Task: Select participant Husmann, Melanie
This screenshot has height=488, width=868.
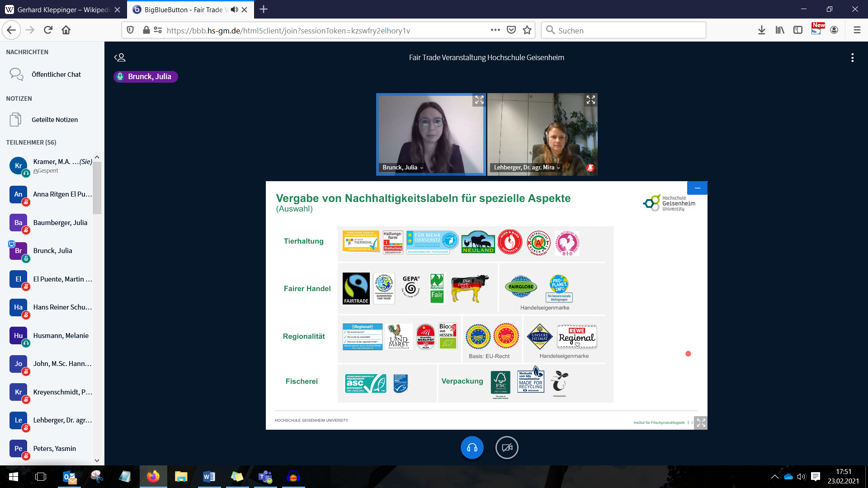Action: click(61, 336)
